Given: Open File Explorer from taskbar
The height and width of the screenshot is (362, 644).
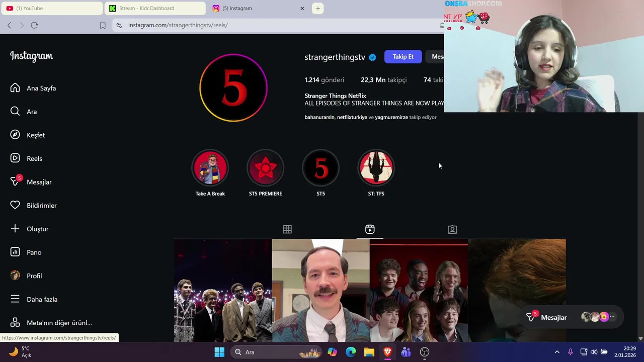Looking at the screenshot, I should [x=369, y=352].
